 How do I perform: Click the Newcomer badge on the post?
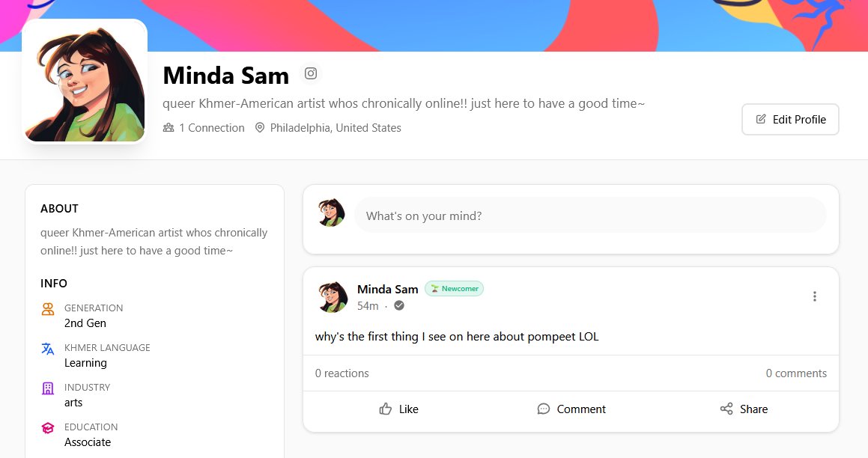coord(454,288)
